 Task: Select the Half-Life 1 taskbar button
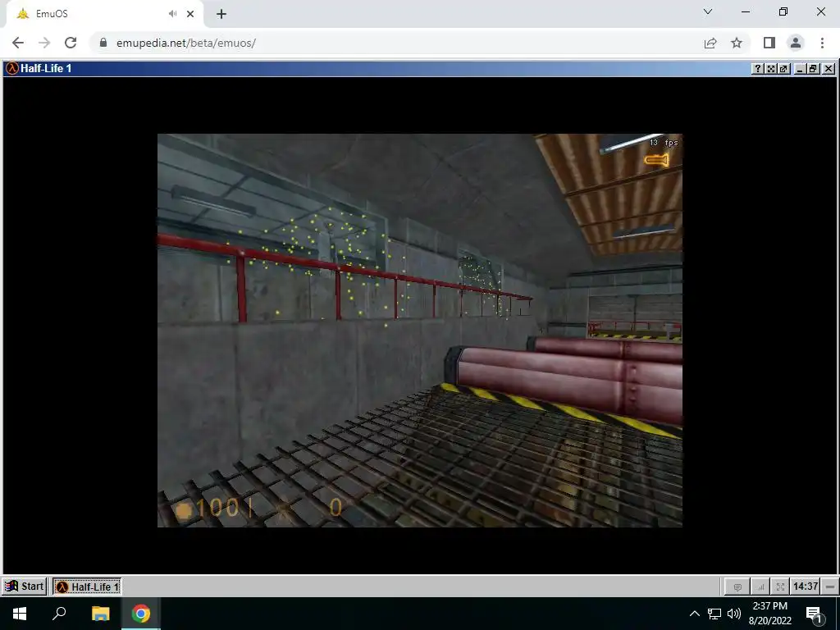(87, 587)
